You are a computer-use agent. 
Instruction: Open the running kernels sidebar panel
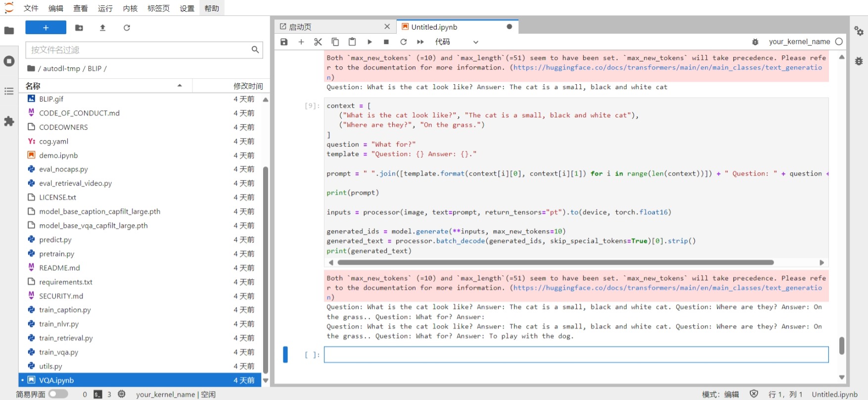[9, 61]
